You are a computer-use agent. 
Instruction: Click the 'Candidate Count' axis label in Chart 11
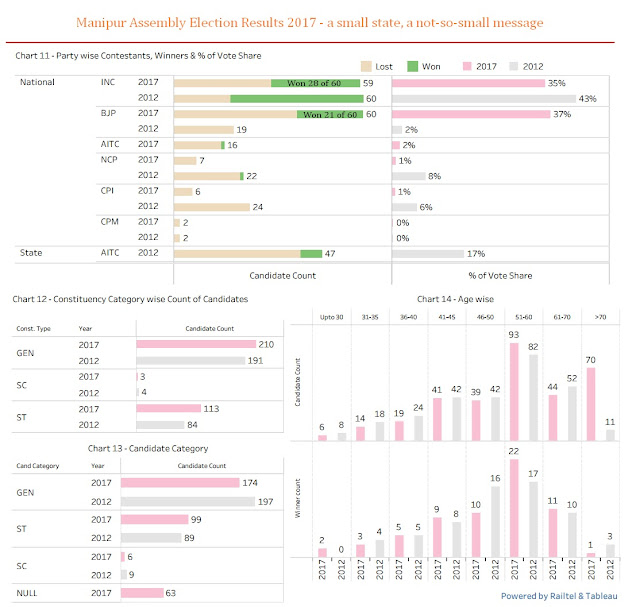(x=282, y=276)
